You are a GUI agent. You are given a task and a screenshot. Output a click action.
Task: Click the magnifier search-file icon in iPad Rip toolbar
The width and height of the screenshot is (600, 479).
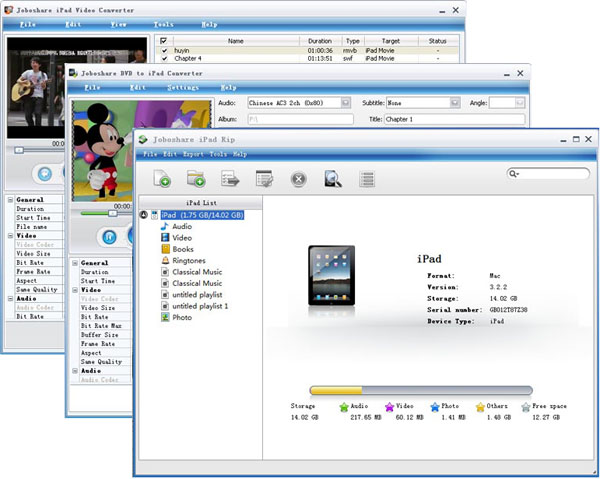(x=333, y=179)
